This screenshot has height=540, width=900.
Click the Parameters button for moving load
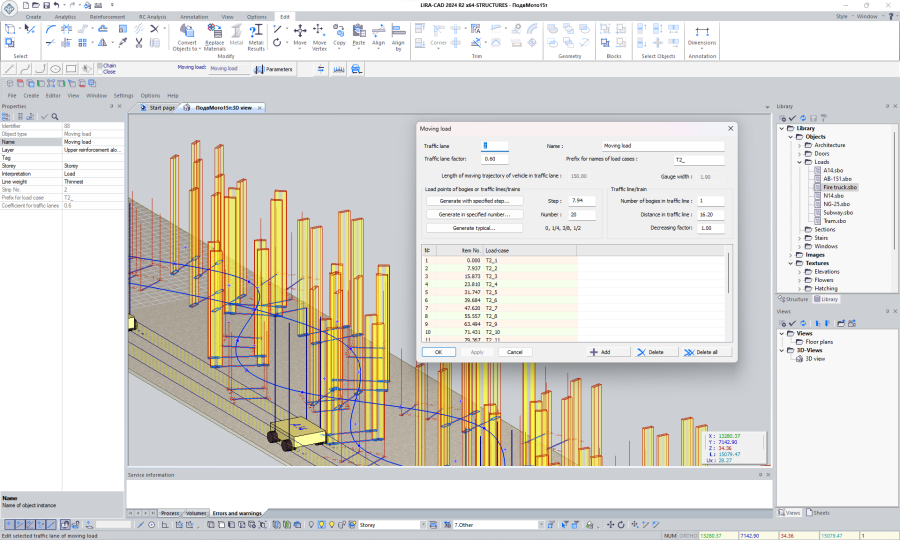click(273, 69)
